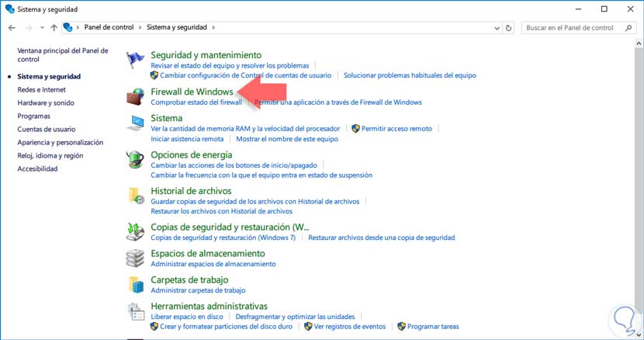Click the shield icon beside Ver registros de eventos
Viewport: 644px width, 340px height.
(308, 327)
